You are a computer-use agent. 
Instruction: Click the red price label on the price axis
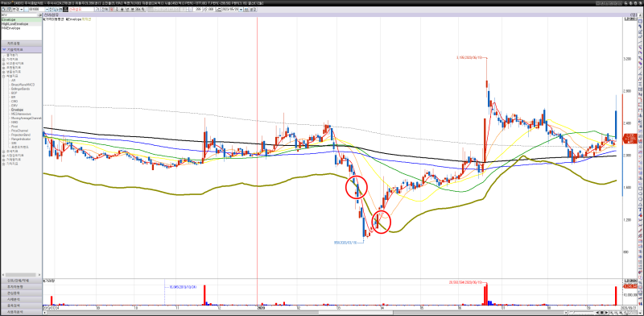(x=630, y=139)
